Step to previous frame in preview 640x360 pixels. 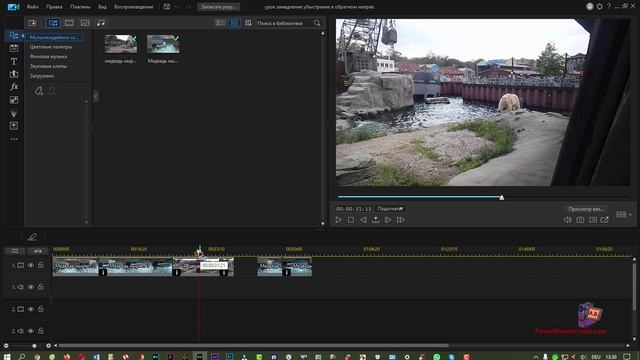click(x=363, y=220)
